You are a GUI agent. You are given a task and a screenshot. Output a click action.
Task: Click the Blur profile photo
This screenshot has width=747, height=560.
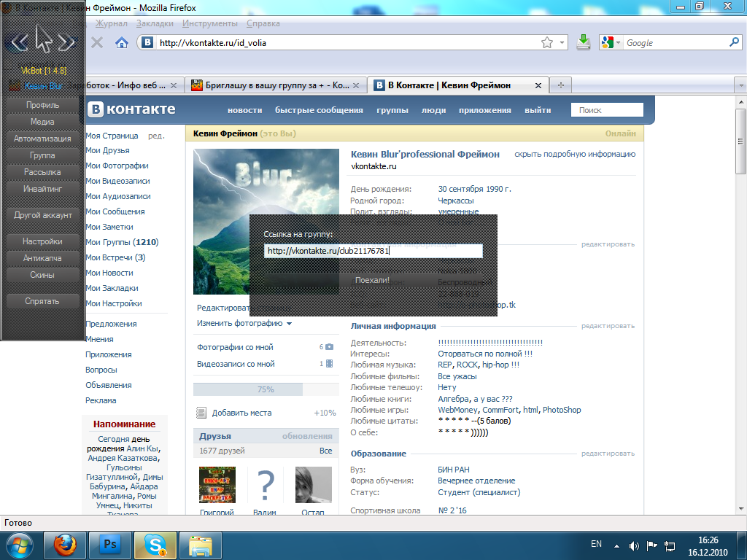tap(266, 222)
